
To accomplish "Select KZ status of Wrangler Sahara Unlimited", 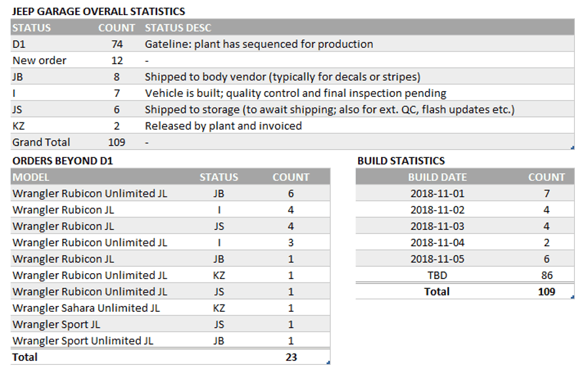I will tap(219, 309).
